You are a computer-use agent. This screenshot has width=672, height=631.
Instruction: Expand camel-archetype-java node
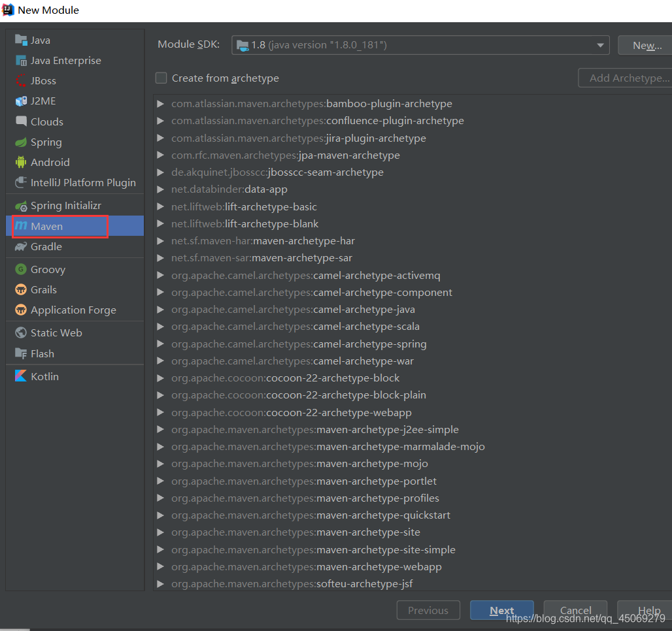pyautogui.click(x=160, y=309)
